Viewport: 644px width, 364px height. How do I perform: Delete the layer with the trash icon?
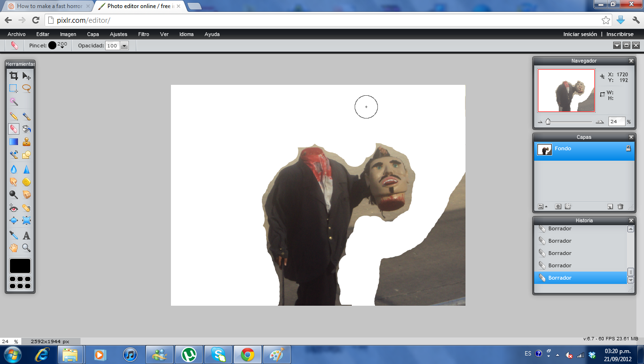620,207
